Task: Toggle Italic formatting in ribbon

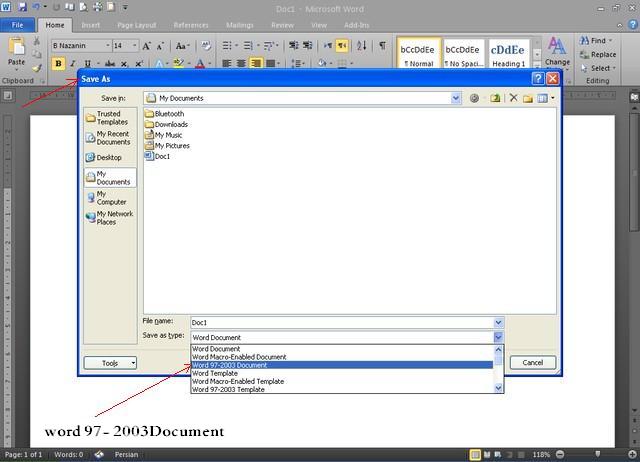Action: [x=73, y=64]
